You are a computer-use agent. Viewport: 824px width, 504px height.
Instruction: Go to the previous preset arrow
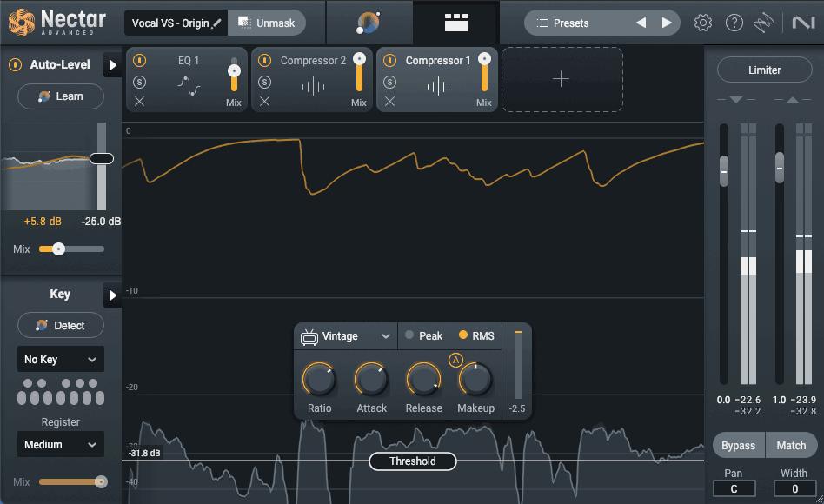pyautogui.click(x=641, y=23)
